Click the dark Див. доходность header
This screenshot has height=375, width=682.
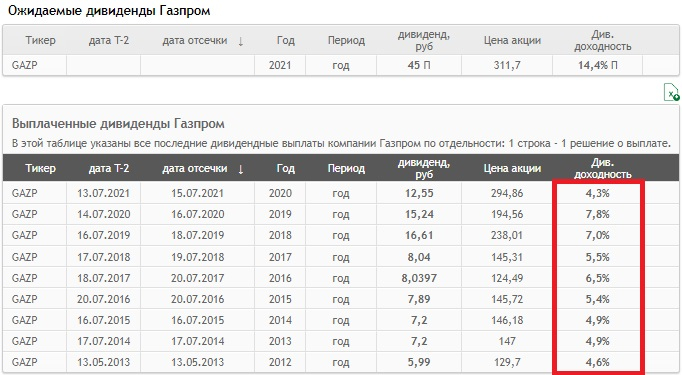pos(602,168)
